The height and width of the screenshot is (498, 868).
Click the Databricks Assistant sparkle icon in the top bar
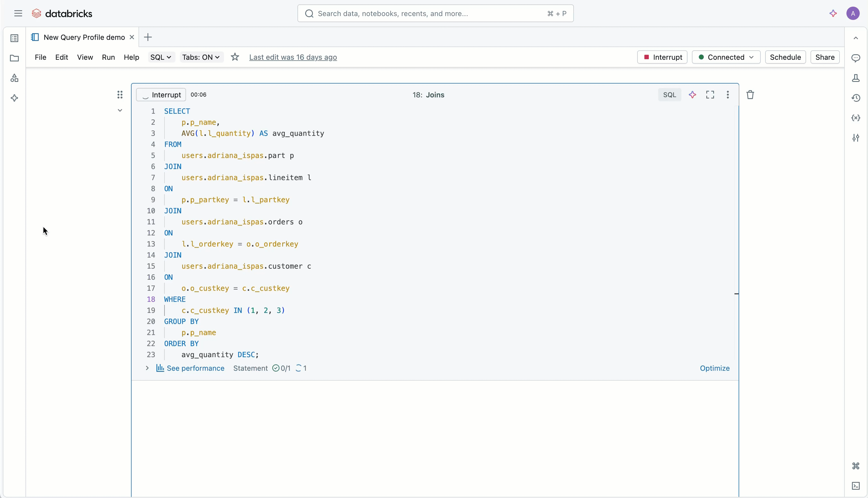[x=833, y=13]
